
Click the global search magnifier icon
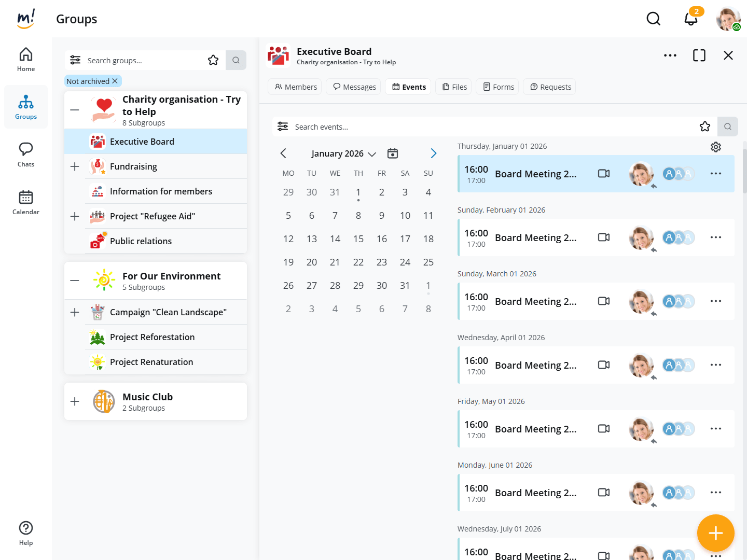[653, 19]
